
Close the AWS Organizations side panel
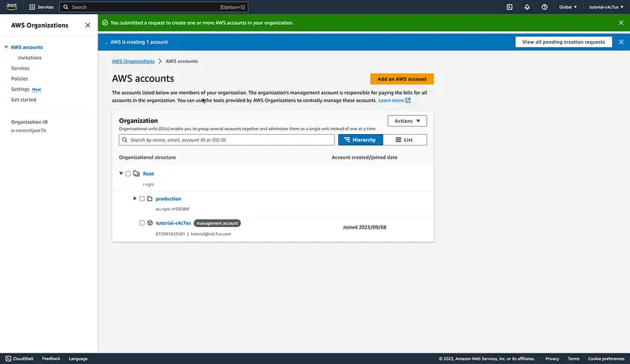pos(88,25)
